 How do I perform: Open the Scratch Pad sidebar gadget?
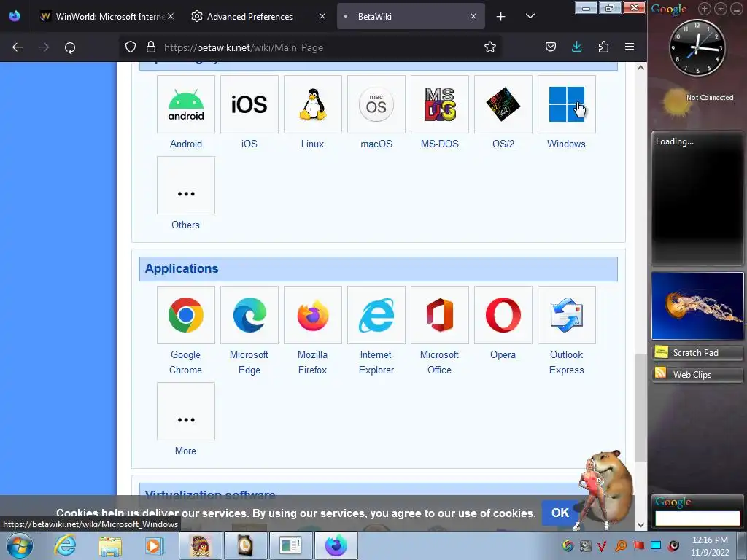click(697, 353)
